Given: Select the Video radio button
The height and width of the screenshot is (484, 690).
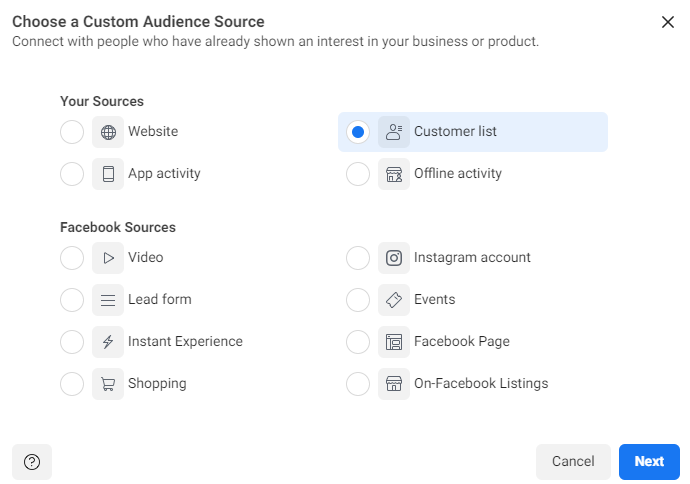Looking at the screenshot, I should [x=72, y=258].
